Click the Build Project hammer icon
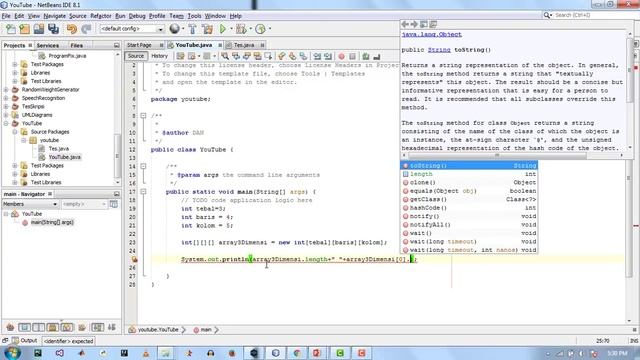Screen dimensions: 640x360 click(x=192, y=29)
